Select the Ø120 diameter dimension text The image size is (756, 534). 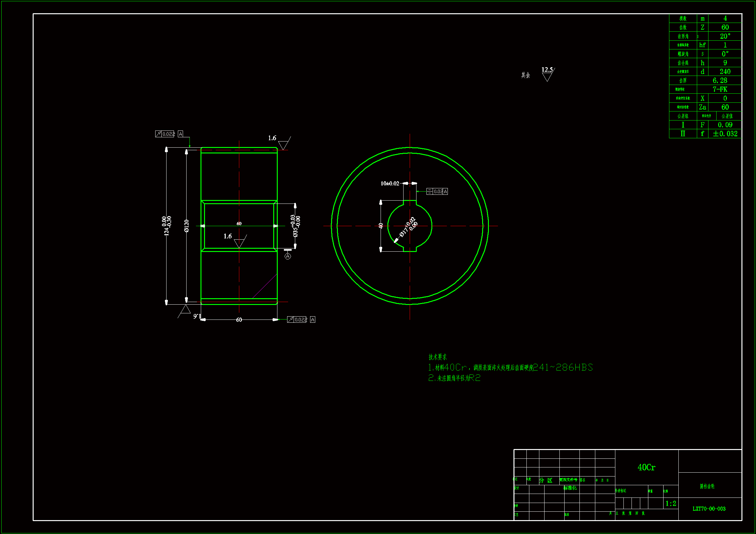coord(187,226)
